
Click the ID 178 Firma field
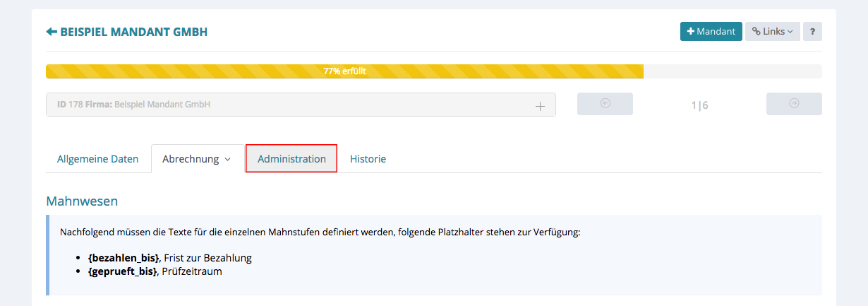(x=282, y=105)
